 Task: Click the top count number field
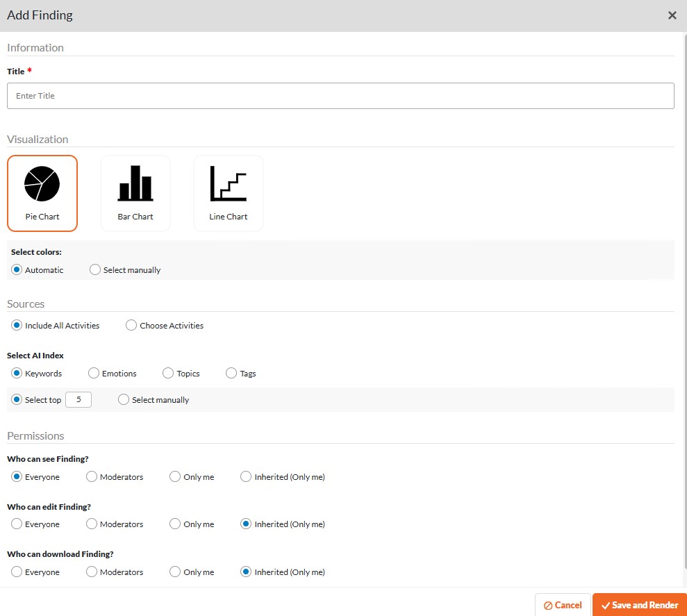click(x=78, y=399)
